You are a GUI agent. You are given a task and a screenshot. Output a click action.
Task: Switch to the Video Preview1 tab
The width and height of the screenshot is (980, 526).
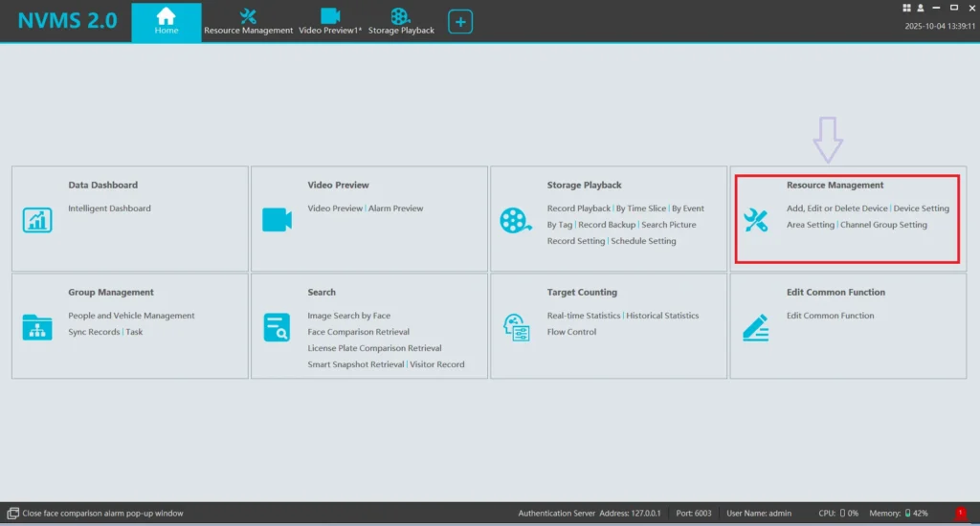tap(330, 21)
